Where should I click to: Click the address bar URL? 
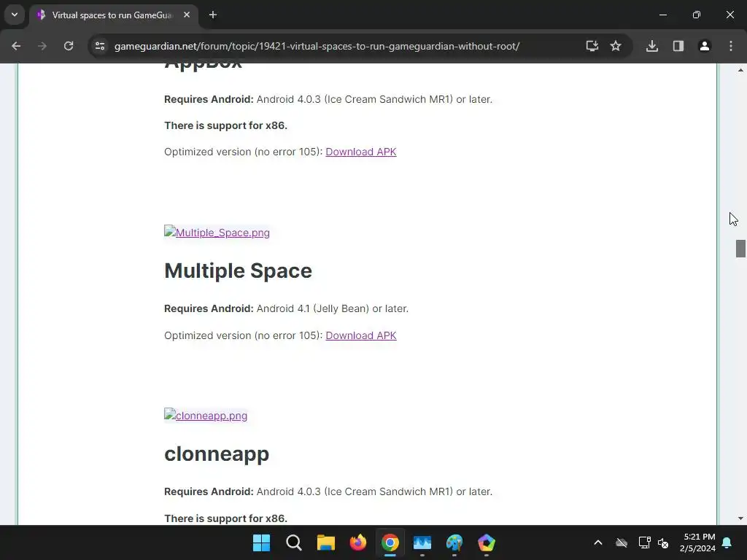tap(317, 46)
